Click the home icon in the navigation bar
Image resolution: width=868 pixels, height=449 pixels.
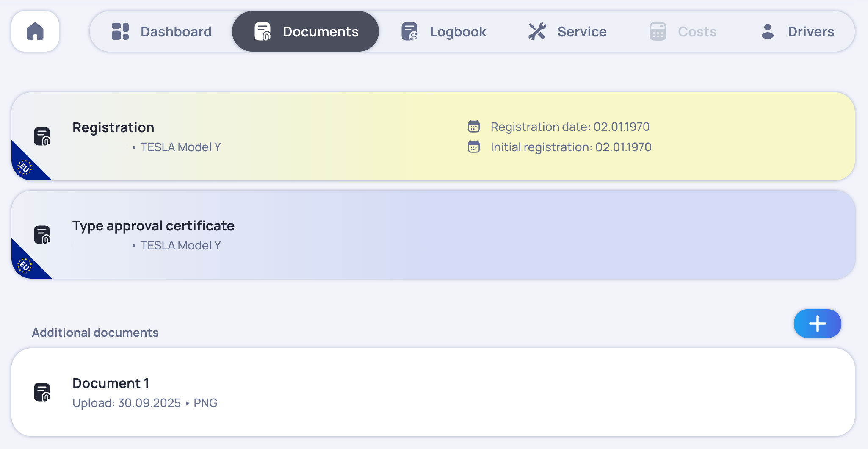click(35, 31)
